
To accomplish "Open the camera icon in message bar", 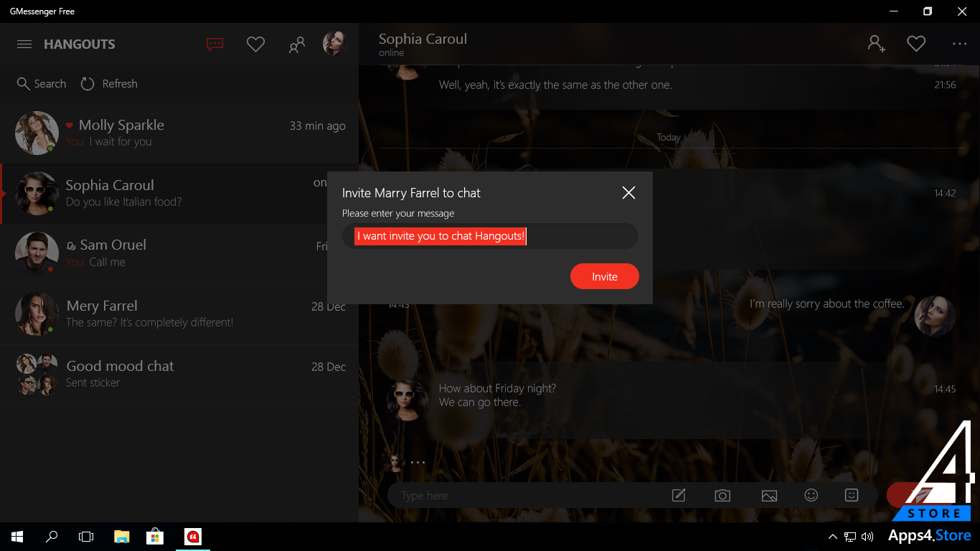I will (722, 496).
